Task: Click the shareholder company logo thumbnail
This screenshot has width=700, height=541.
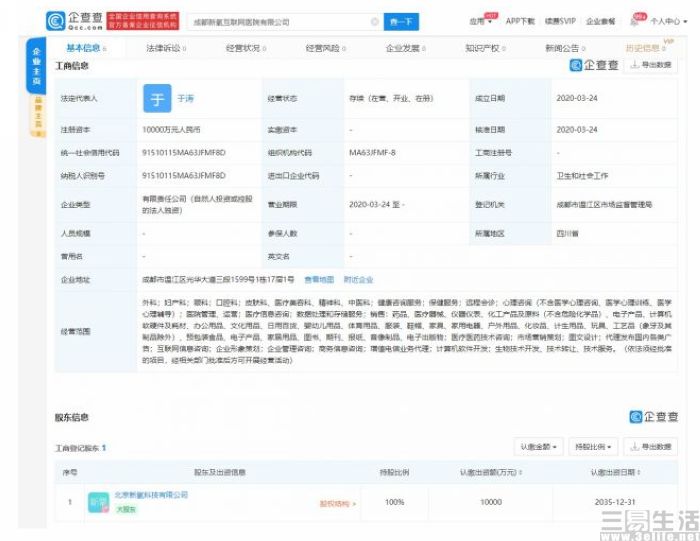Action: (99, 503)
